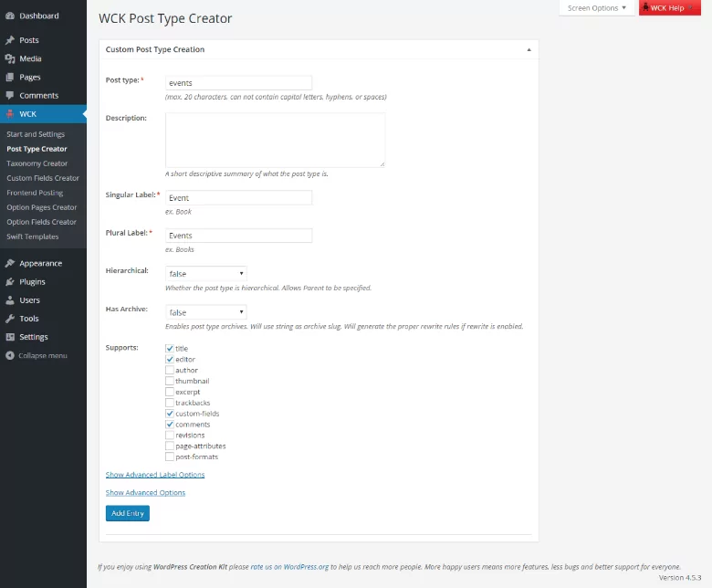Click into the Singular Label field
The height and width of the screenshot is (588, 712).
point(239,198)
